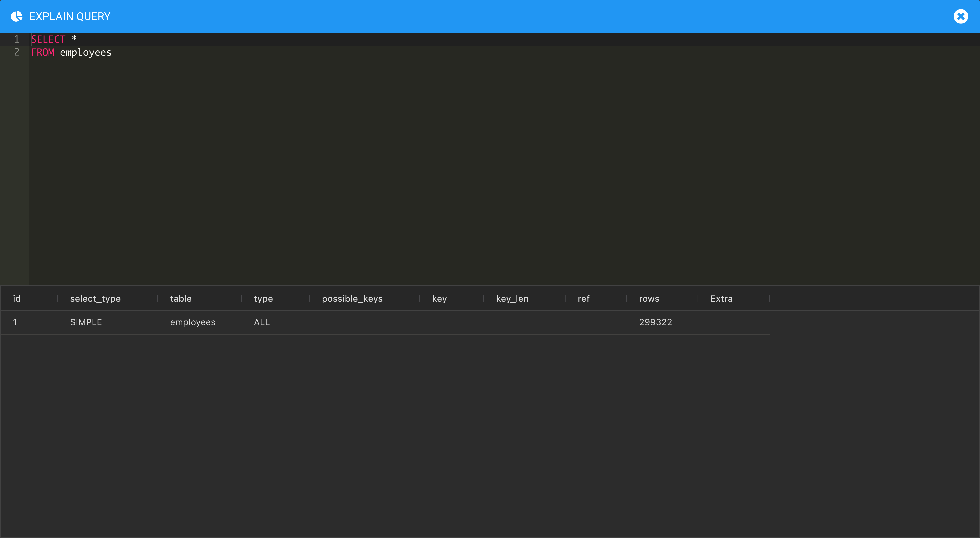
Task: Click the FROM employees line in editor
Action: click(x=71, y=53)
